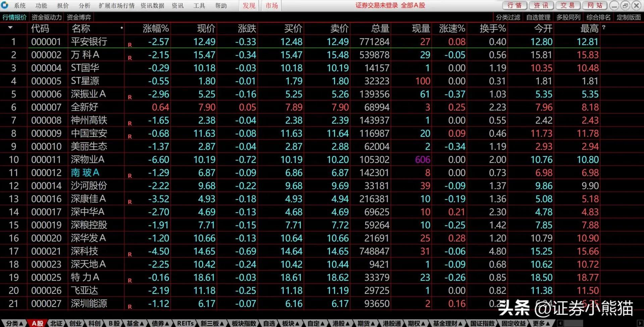Image resolution: width=644 pixels, height=327 pixels.
Task: Open the 功能 menu
Action: 41,5
